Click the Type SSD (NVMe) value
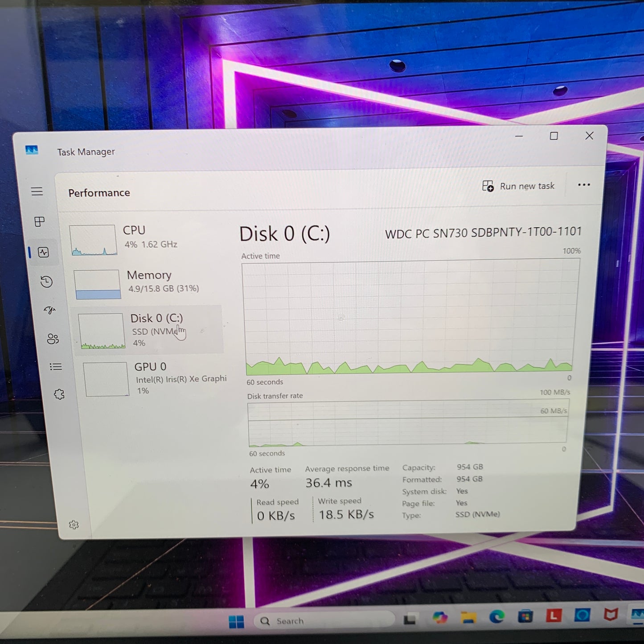 (477, 514)
